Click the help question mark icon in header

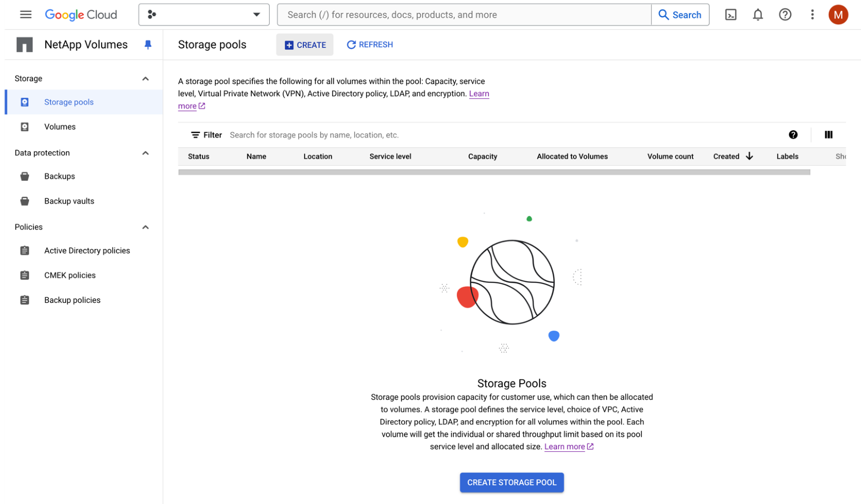(x=785, y=15)
